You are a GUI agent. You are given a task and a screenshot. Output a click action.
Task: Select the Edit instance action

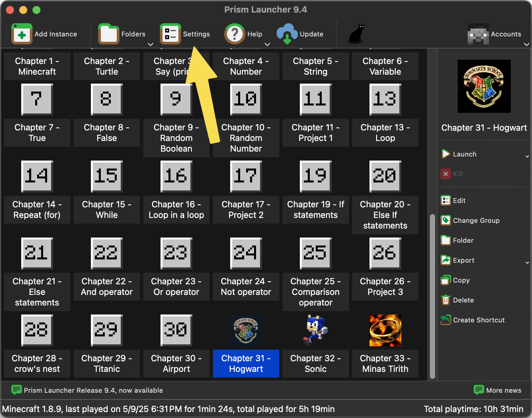pos(459,200)
